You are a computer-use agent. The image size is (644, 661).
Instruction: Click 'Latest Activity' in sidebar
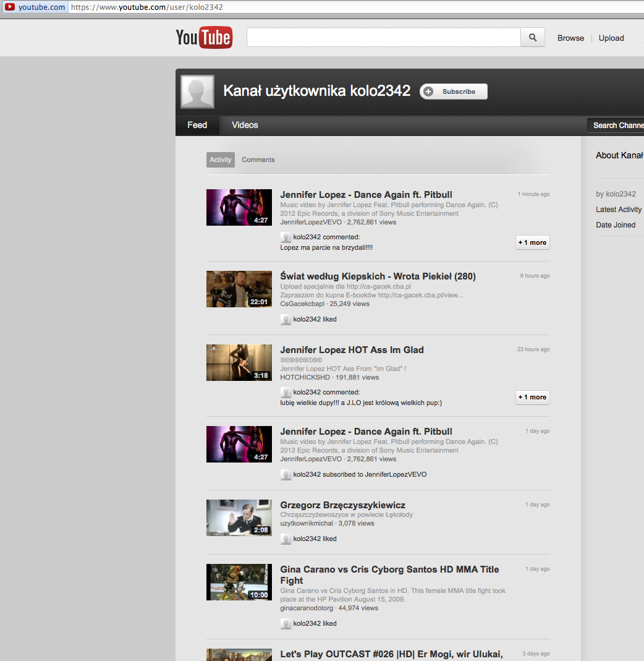(x=618, y=210)
